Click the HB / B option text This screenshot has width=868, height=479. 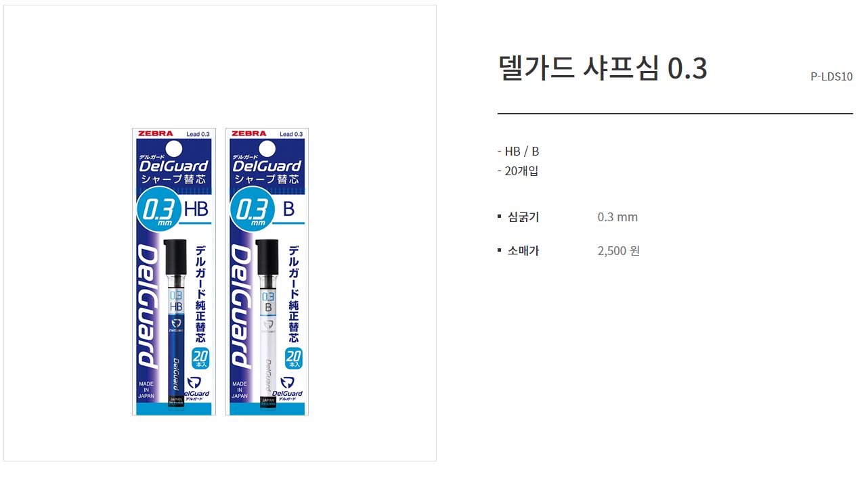point(518,152)
